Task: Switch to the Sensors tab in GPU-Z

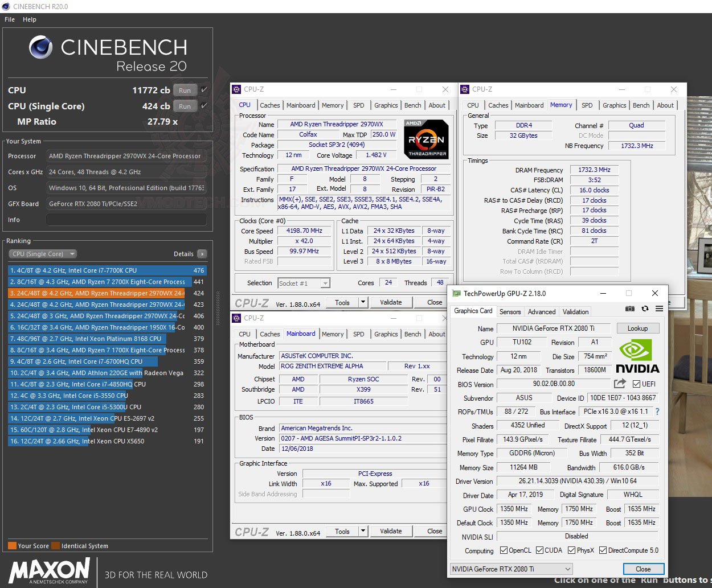Action: (x=510, y=311)
